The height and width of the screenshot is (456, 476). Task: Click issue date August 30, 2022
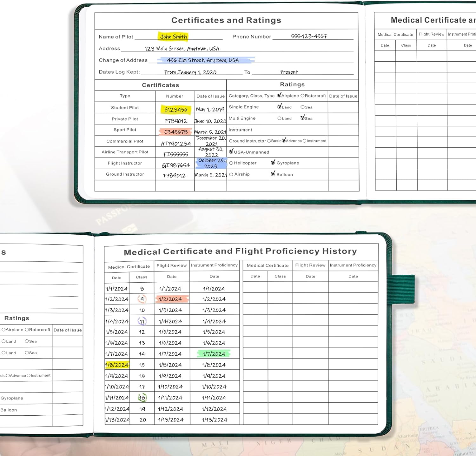[211, 152]
